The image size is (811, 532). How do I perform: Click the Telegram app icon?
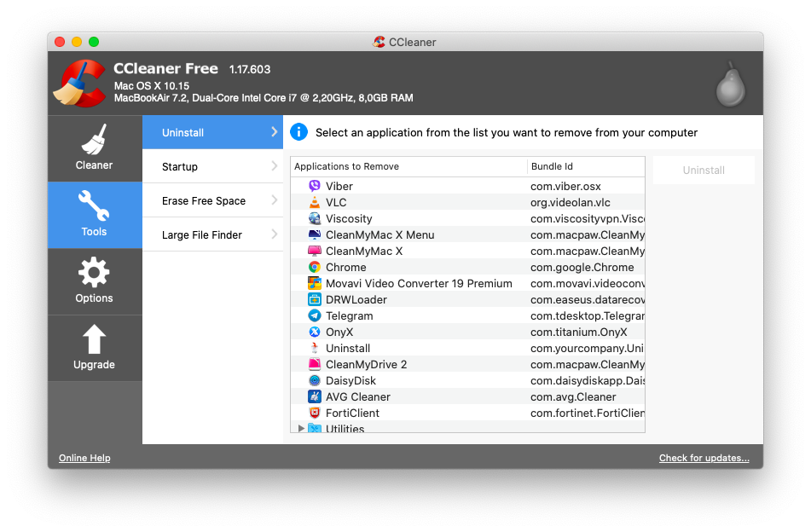pos(315,315)
